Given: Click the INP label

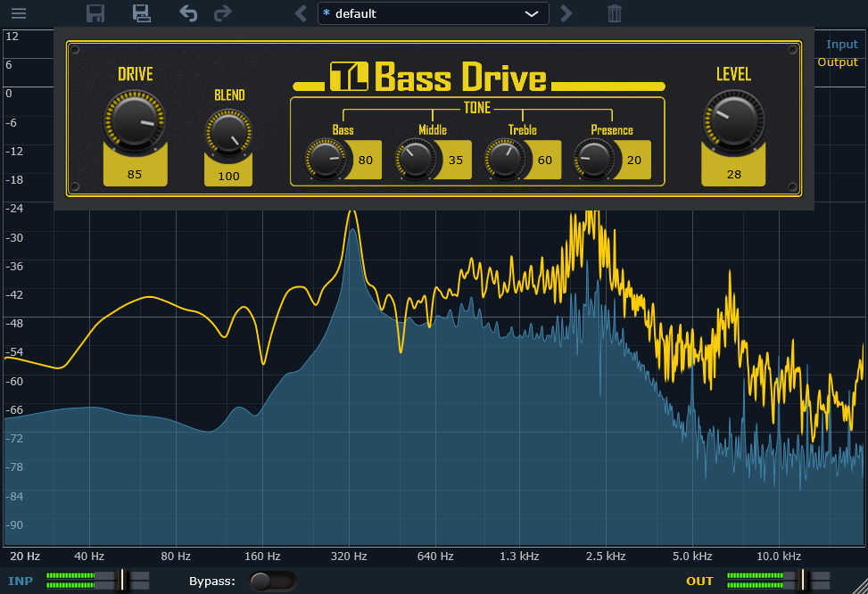Looking at the screenshot, I should click(21, 582).
